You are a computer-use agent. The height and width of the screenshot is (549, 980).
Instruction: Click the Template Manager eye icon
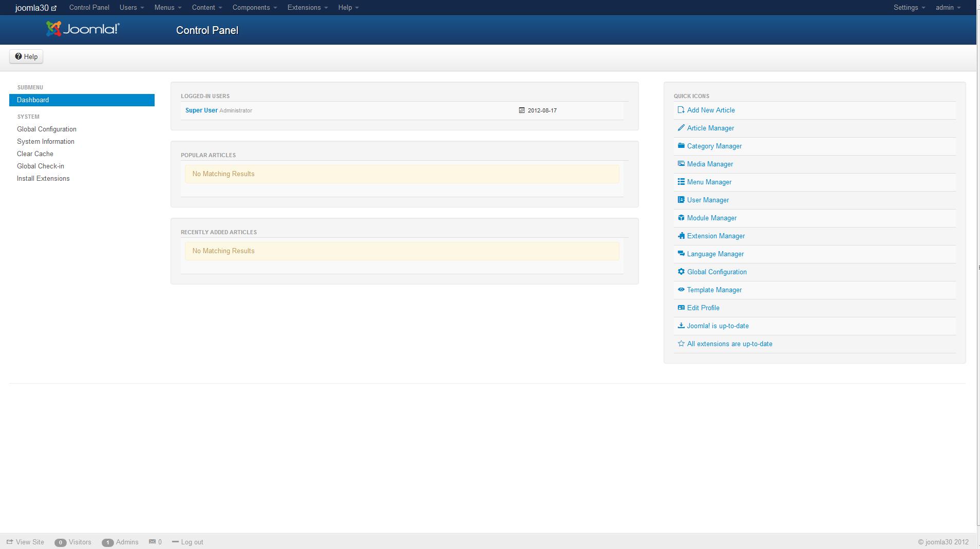[681, 290]
